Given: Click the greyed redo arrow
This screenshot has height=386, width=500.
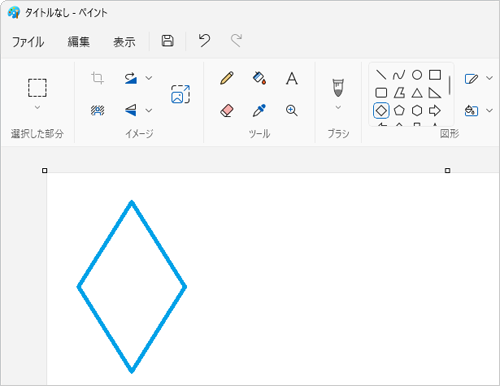Looking at the screenshot, I should coord(236,41).
